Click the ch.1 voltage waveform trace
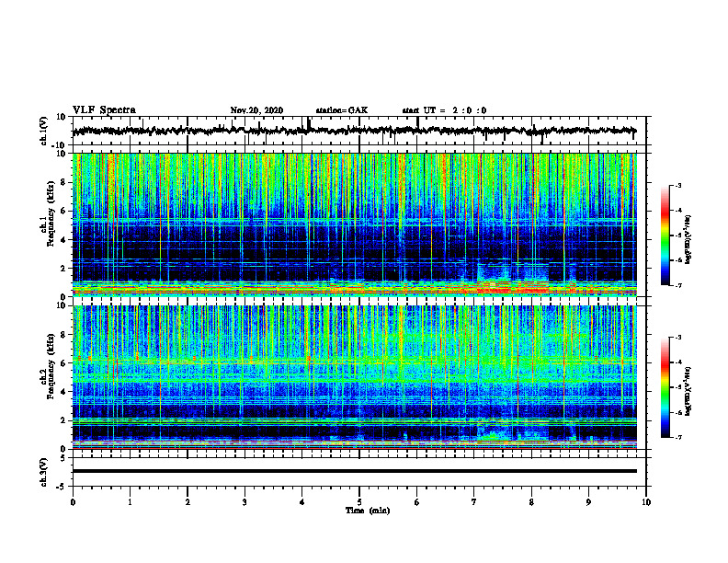The image size is (728, 563). pos(354,131)
